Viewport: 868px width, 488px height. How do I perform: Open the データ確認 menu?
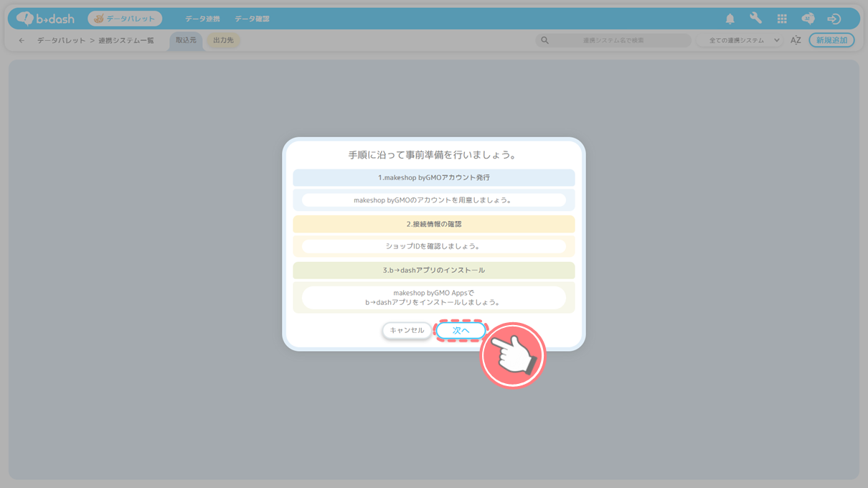point(252,19)
